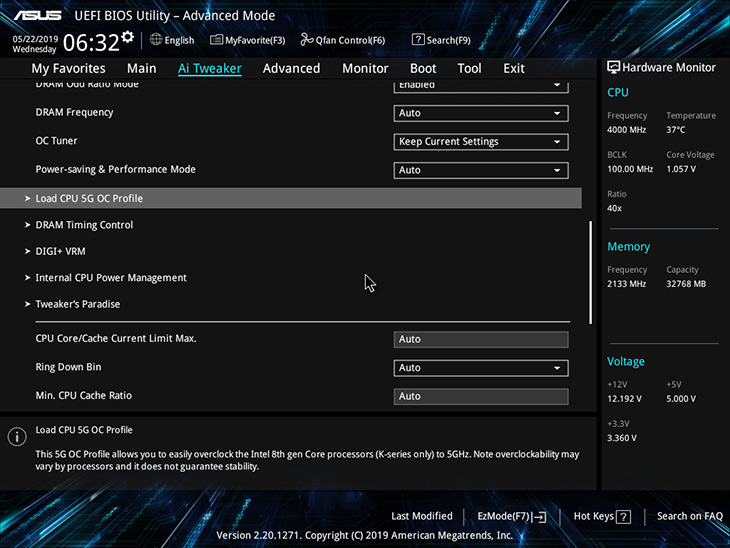
Task: Click the Memory section heading
Action: point(629,246)
